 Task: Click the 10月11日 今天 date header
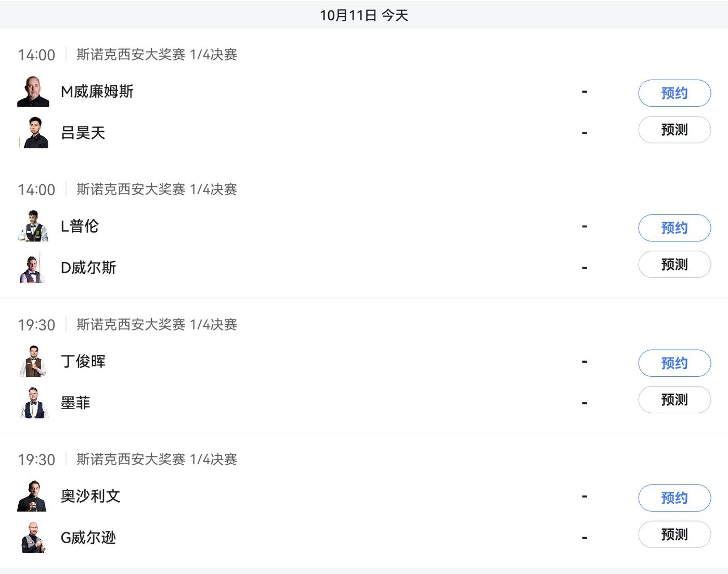tap(364, 15)
